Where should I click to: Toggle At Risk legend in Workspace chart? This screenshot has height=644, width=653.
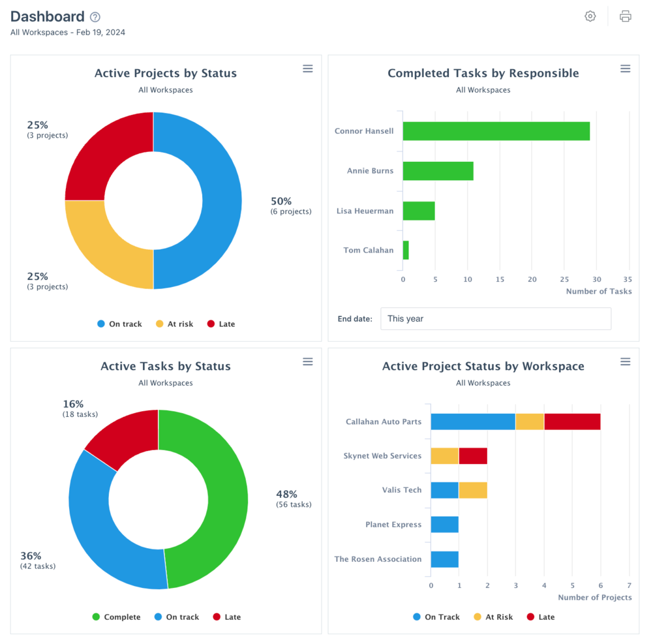[x=493, y=617]
